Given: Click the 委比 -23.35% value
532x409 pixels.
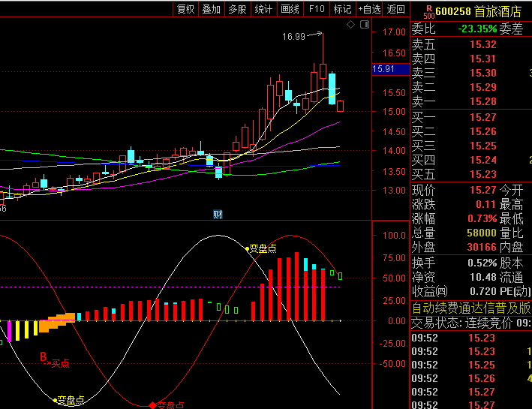Looking at the screenshot, I should 477,29.
